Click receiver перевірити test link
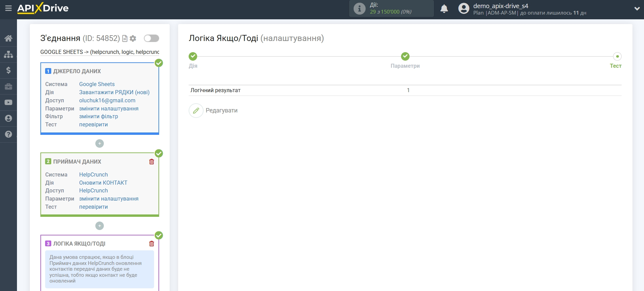 (93, 207)
